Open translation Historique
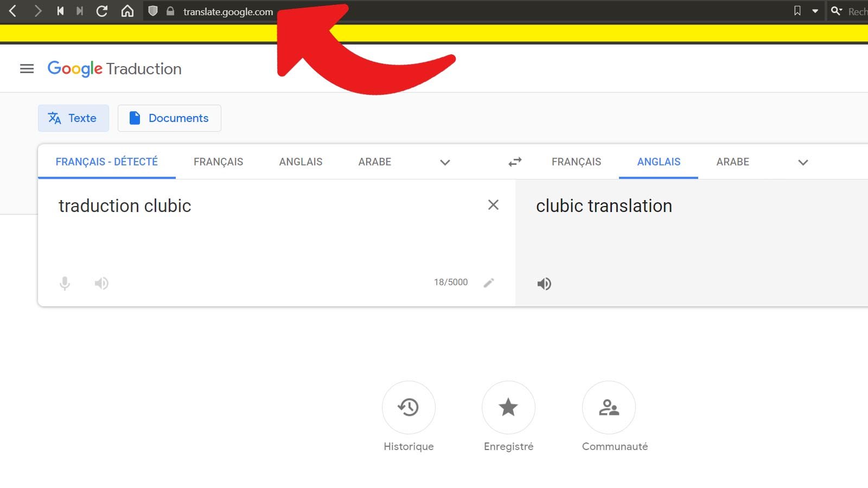 [x=409, y=407]
